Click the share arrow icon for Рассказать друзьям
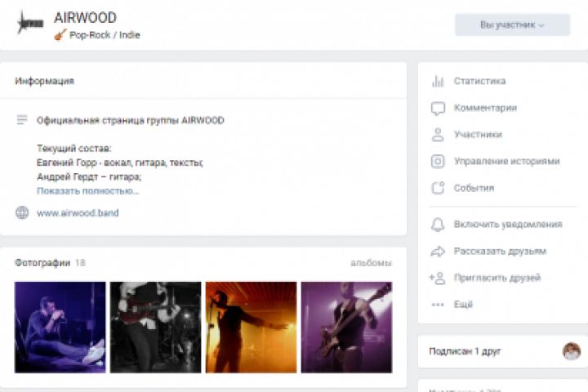 (x=438, y=252)
